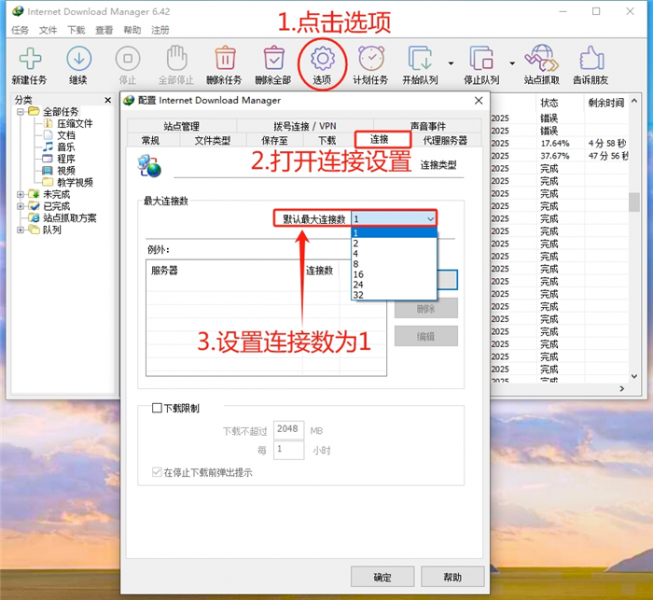Select 音乐 category in tree
This screenshot has width=653, height=600.
(x=66, y=147)
